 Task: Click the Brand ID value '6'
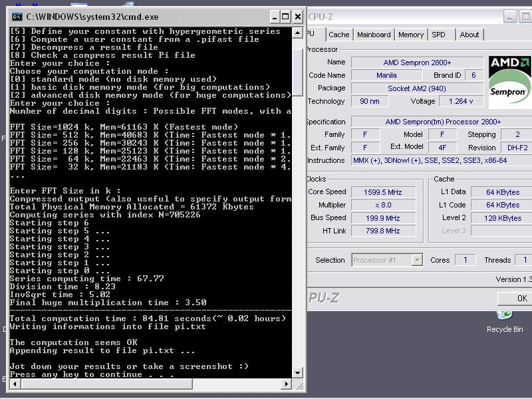coord(473,75)
